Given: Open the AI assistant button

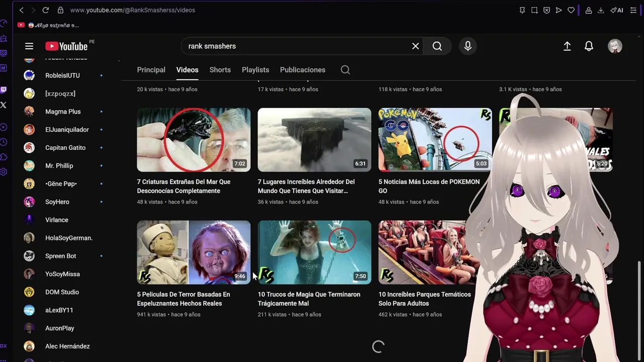Looking at the screenshot, I should coord(617,10).
